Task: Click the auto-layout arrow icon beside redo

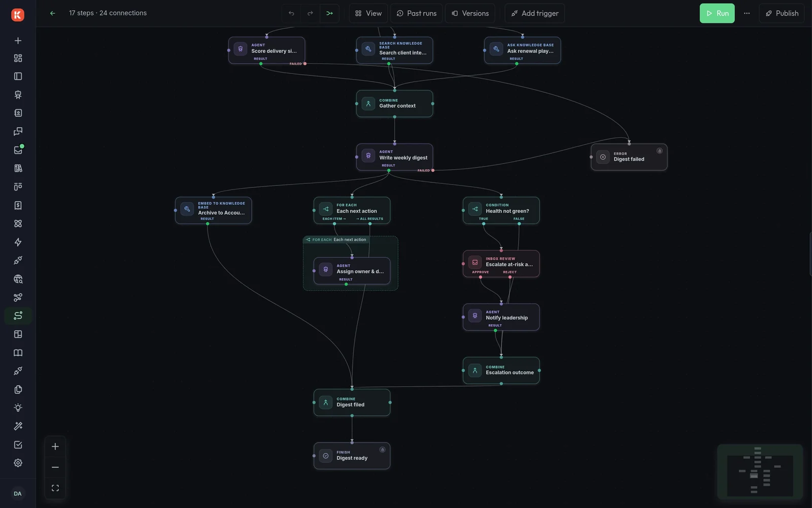Action: point(329,13)
